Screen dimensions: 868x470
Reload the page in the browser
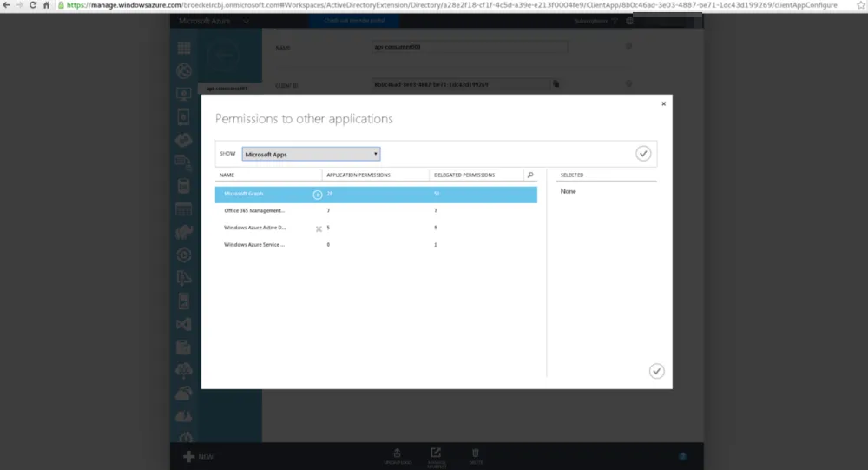[33, 5]
